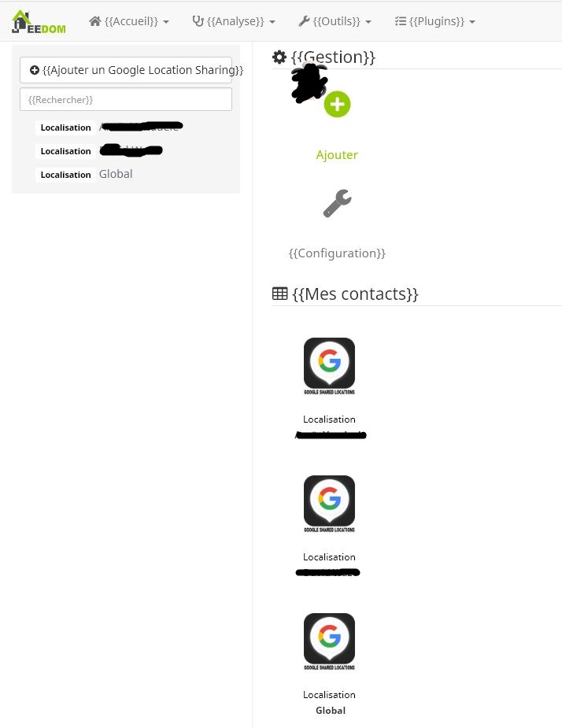Expand the Accueil dropdown menu
The height and width of the screenshot is (728, 562).
[x=129, y=21]
